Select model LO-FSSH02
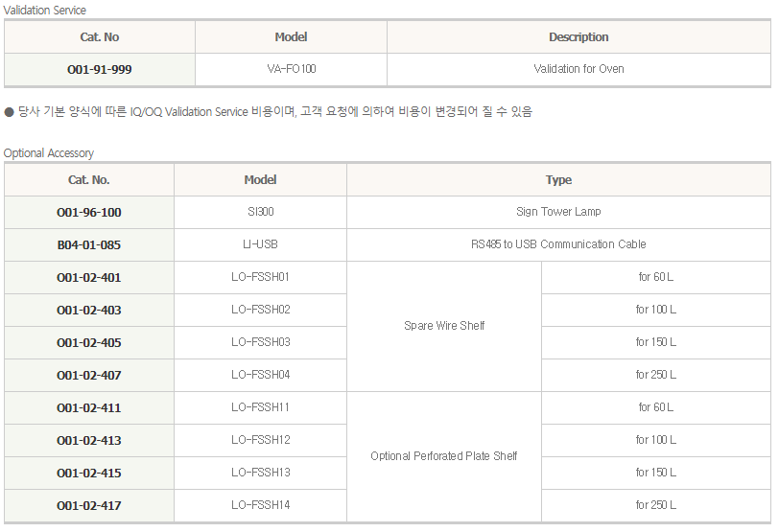Viewport: 779px width, 532px height. tap(261, 310)
